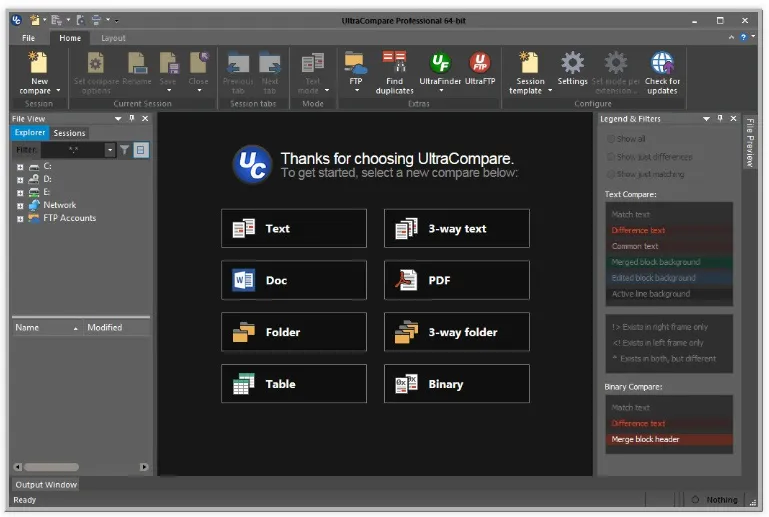The height and width of the screenshot is (517, 769).
Task: Go to Next tab icon
Action: click(270, 63)
